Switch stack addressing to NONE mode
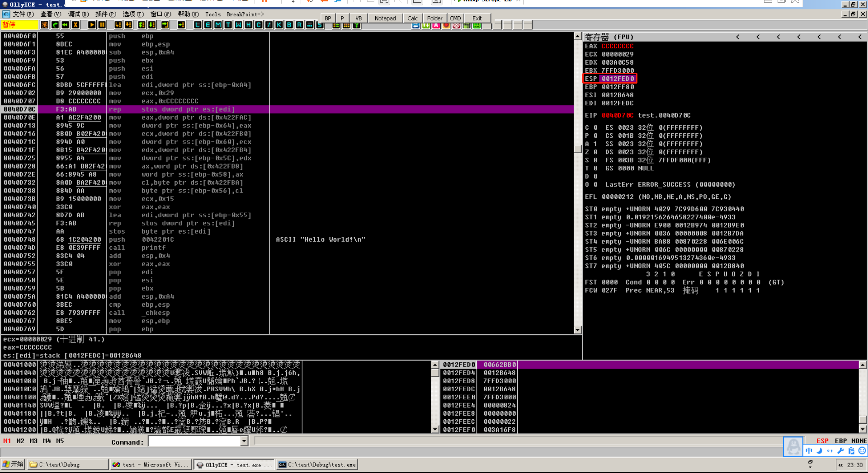This screenshot has height=473, width=868. click(859, 441)
